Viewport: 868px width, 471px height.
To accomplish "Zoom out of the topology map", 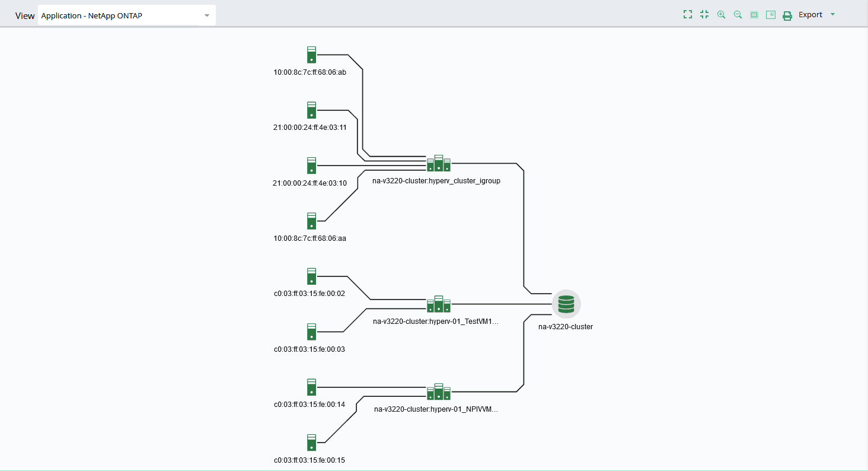I will pos(738,15).
